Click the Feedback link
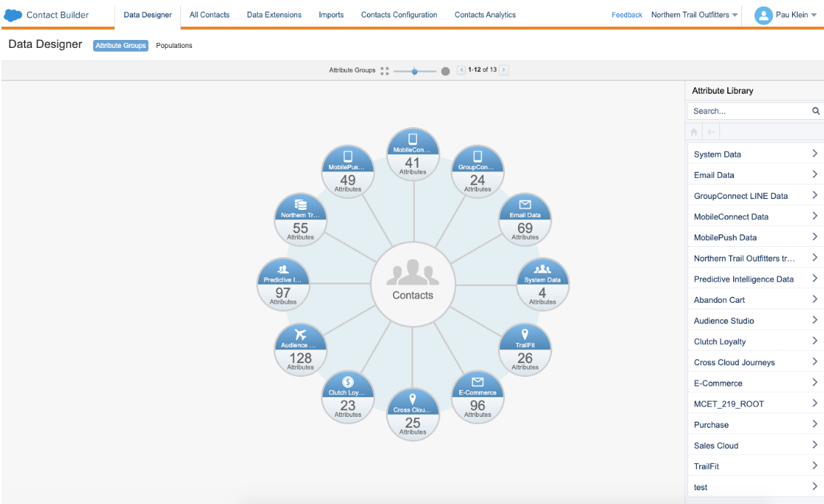824x504 pixels. (x=626, y=14)
